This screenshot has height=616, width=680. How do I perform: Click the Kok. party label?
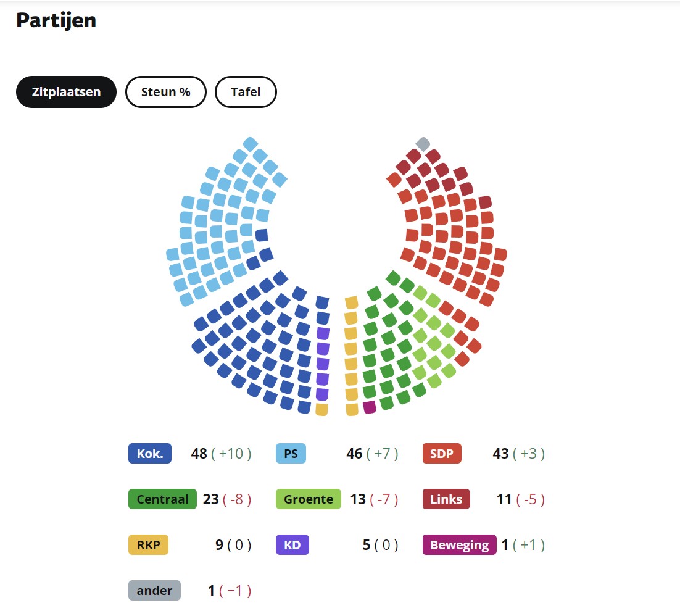pos(150,454)
